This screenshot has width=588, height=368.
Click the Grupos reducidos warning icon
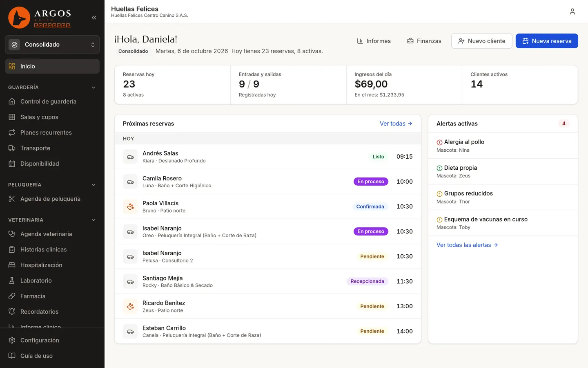tap(439, 194)
